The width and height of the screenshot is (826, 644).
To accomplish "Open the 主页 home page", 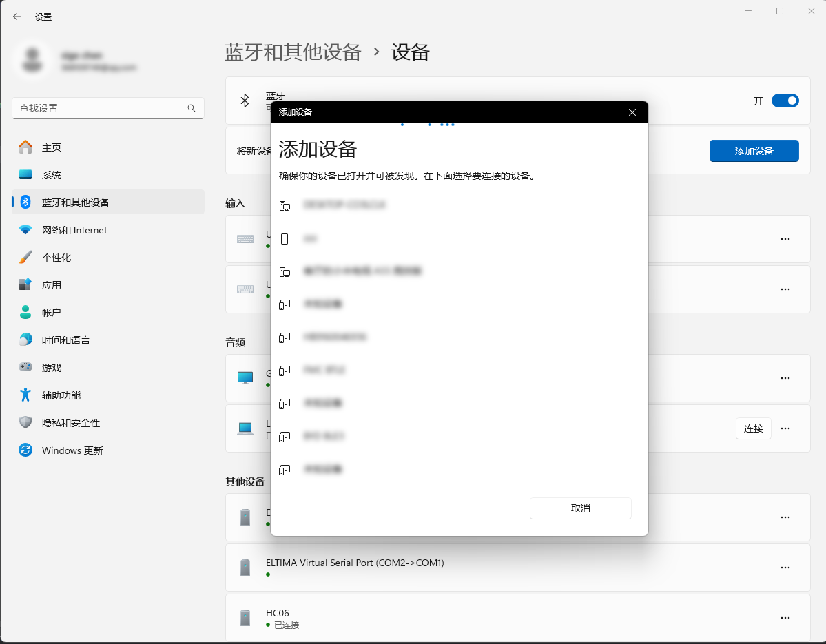I will 52,147.
